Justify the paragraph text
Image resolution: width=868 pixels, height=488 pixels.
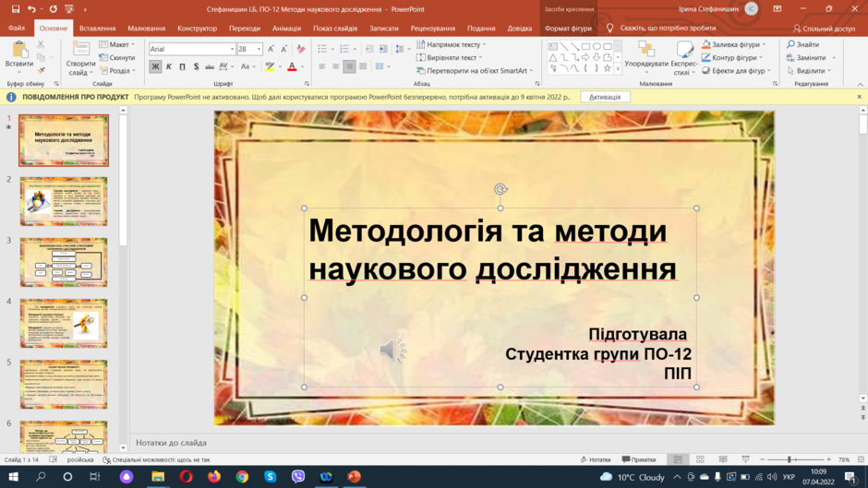[x=363, y=66]
